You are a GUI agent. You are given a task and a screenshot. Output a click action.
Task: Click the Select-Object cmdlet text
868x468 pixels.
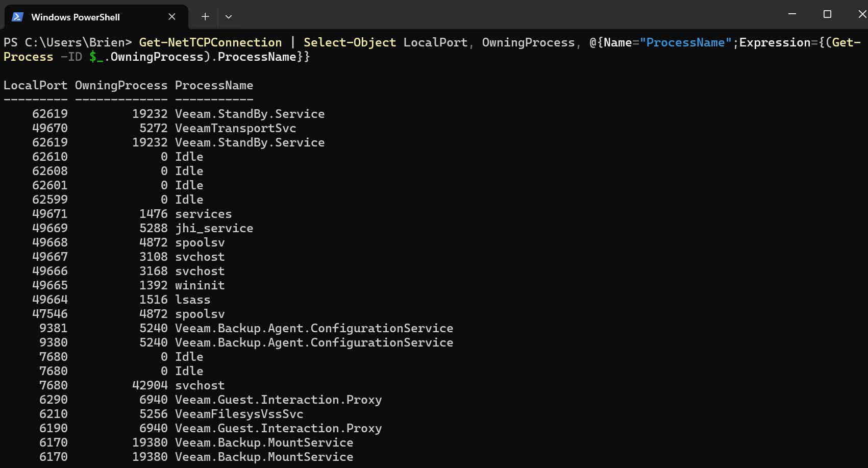tap(350, 42)
